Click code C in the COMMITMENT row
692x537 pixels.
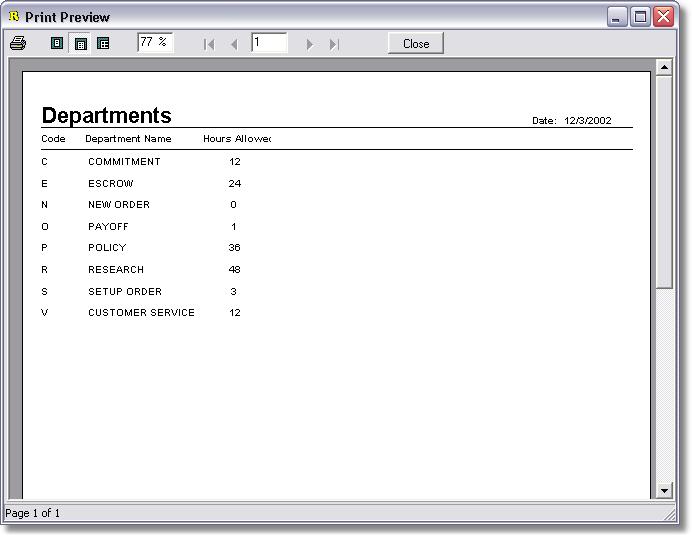click(x=45, y=162)
